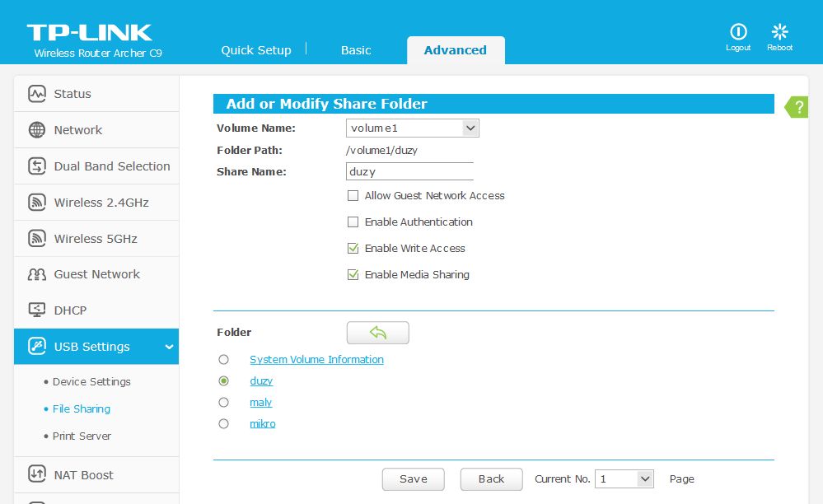Click the Wireless 5GHz icon
This screenshot has width=823, height=504.
37,239
